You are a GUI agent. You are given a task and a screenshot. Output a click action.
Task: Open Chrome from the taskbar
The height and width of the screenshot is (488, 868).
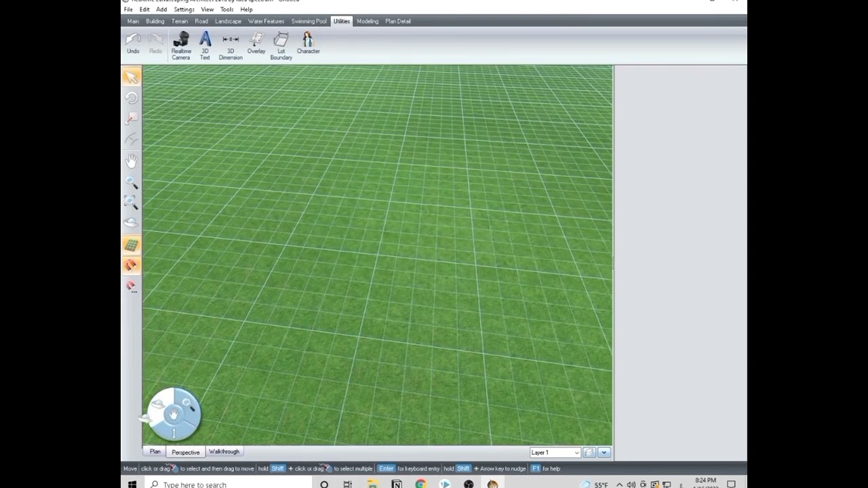pos(420,484)
